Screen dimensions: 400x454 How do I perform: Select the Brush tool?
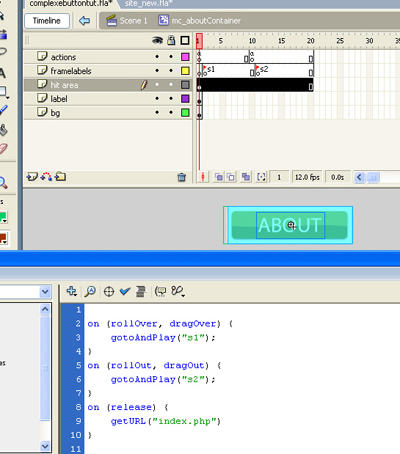point(3,110)
